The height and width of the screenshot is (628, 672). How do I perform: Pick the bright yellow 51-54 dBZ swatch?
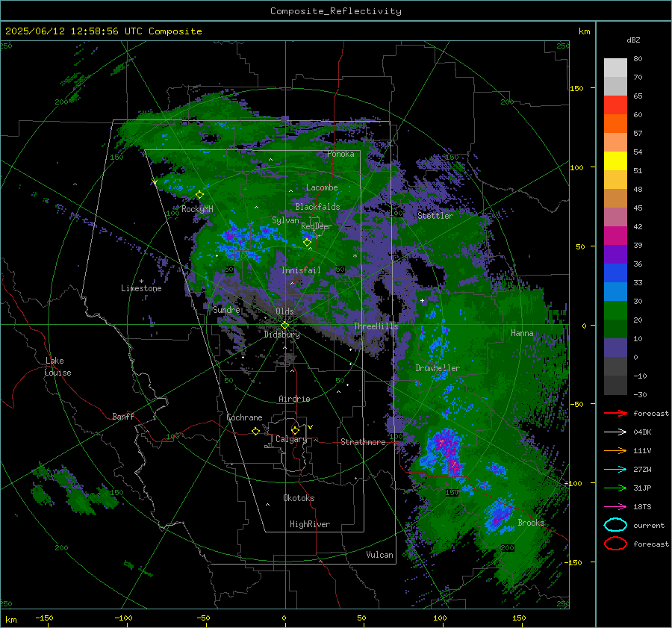615,161
